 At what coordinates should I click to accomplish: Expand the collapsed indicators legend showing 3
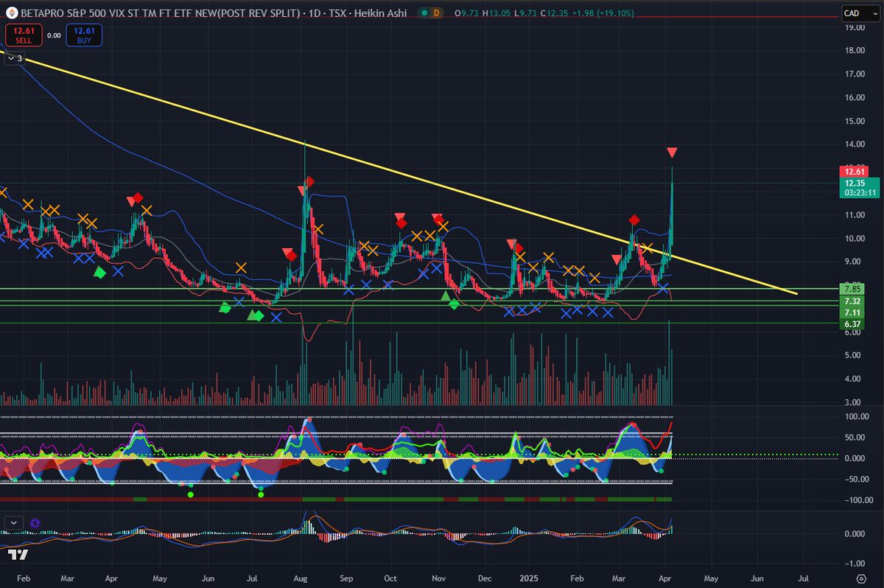pos(15,59)
